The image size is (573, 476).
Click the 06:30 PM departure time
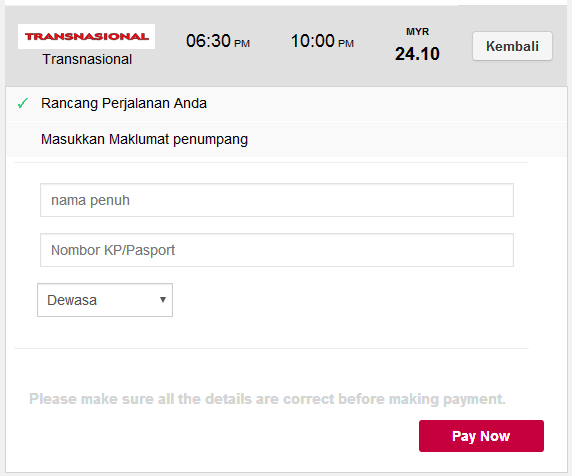click(x=218, y=41)
